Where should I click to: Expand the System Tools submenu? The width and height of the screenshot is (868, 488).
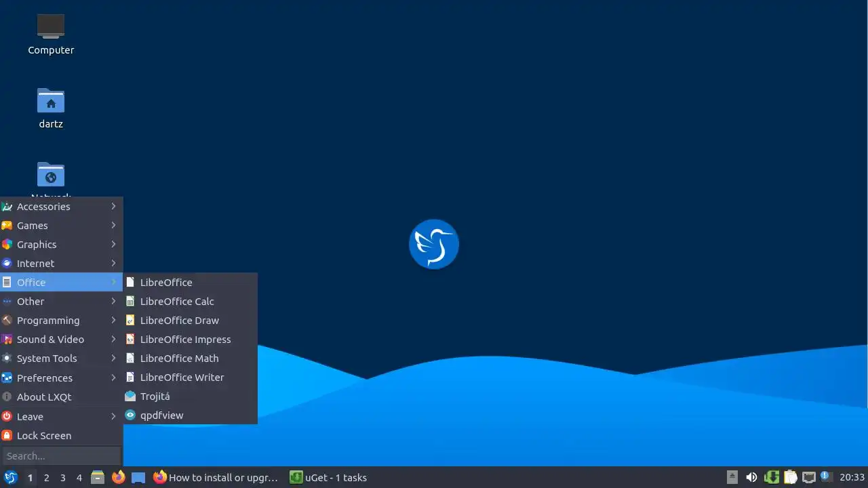(61, 359)
